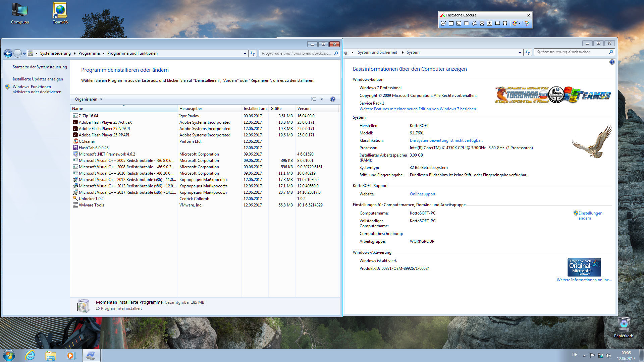Click Weitere Informationen online link
644x362 pixels.
click(x=584, y=280)
